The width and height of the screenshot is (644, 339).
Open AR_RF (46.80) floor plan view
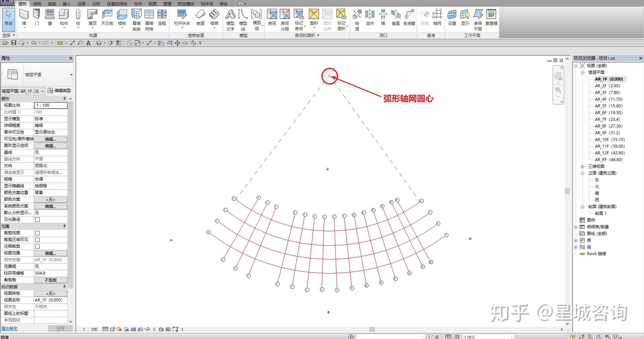pos(609,160)
